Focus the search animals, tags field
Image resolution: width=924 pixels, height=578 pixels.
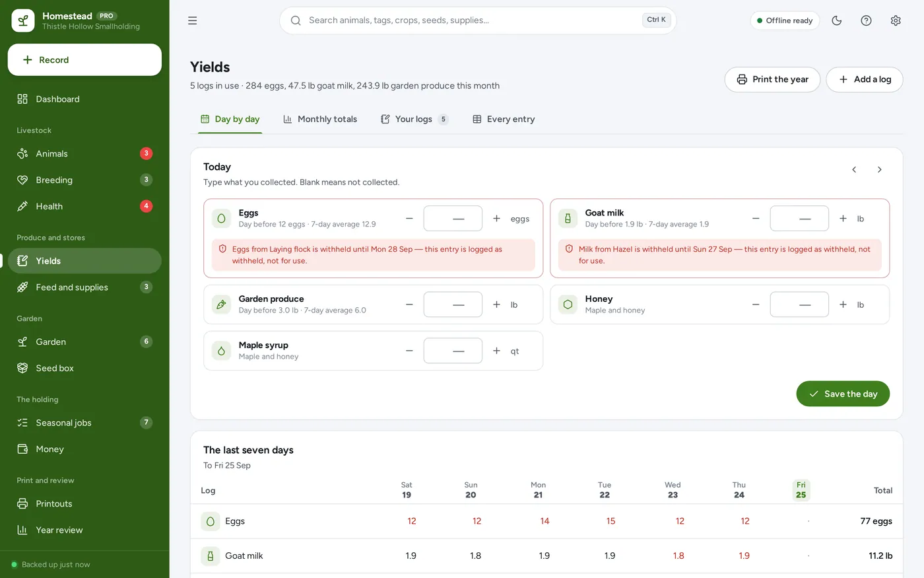click(x=478, y=20)
